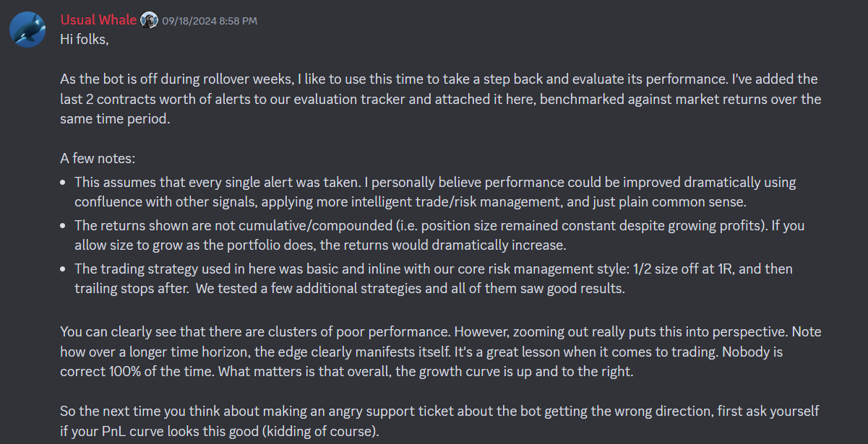Click the dark badge following the red username

tap(150, 19)
